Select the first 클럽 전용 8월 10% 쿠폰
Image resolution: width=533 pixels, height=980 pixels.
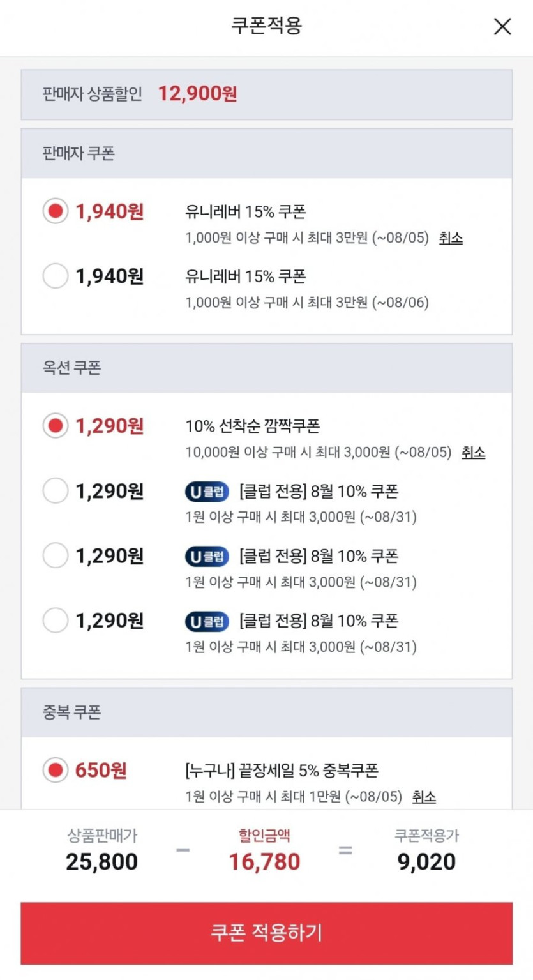pyautogui.click(x=56, y=491)
